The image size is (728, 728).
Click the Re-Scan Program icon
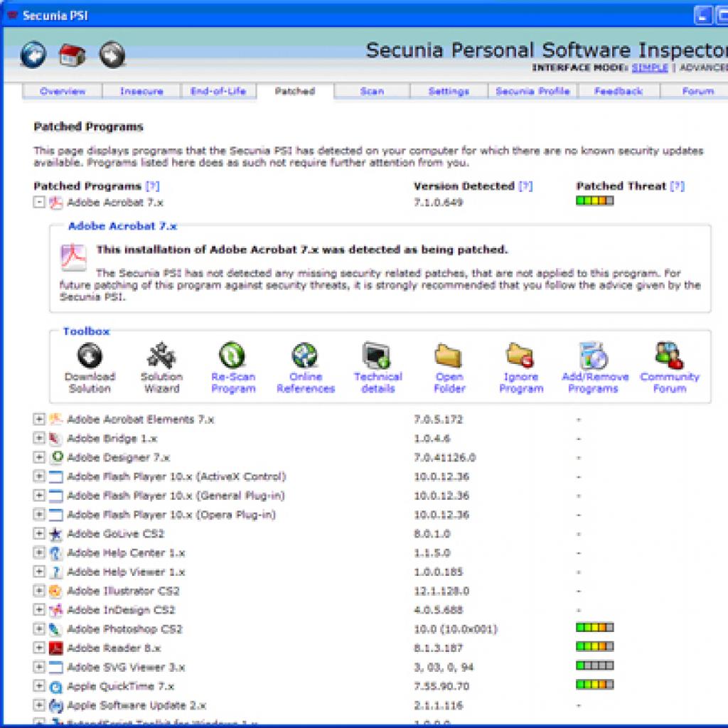pyautogui.click(x=232, y=355)
